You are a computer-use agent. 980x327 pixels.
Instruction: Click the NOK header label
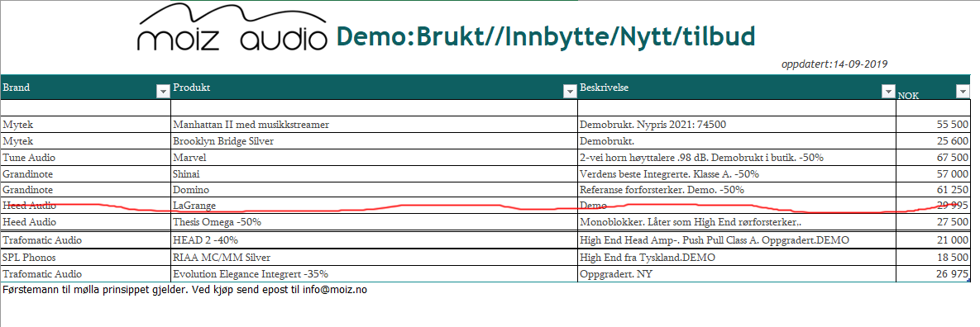908,96
